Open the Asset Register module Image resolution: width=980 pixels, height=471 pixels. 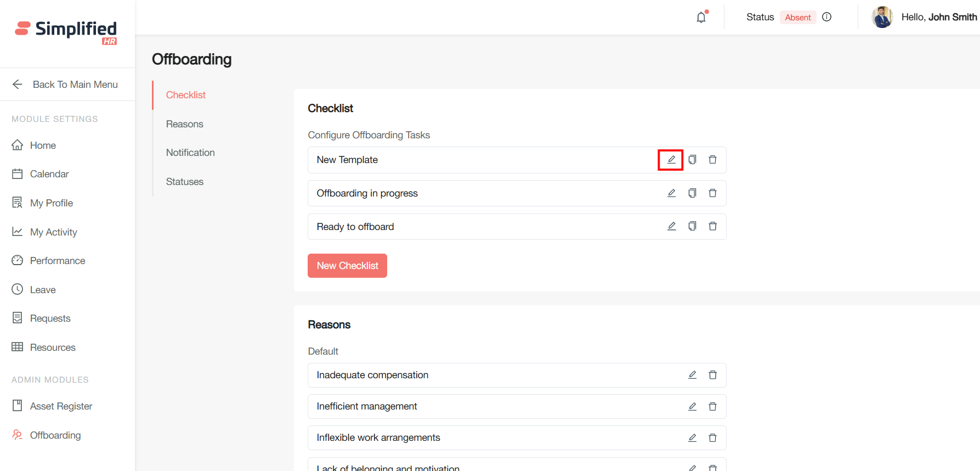[x=61, y=406]
